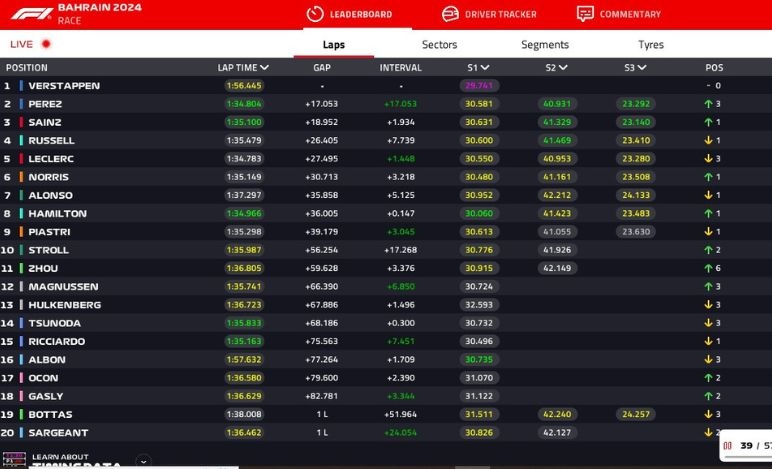Switch to the Sectors tab
The height and width of the screenshot is (469, 772).
(439, 45)
